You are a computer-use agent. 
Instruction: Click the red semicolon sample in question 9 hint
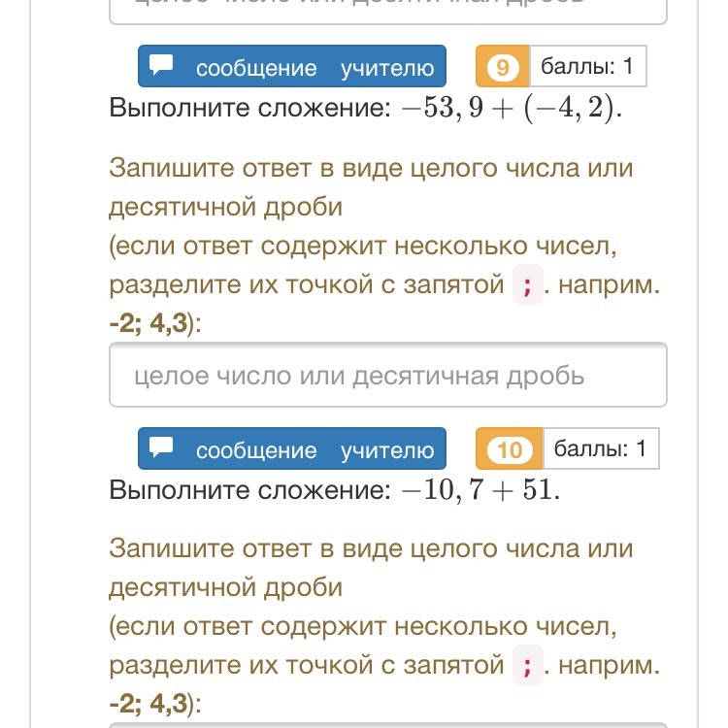[527, 286]
